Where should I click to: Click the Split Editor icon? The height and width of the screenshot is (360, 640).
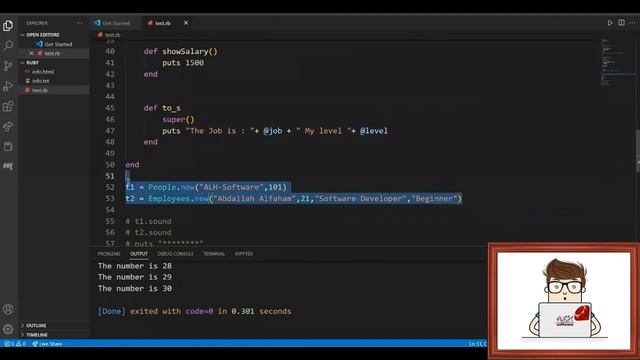[x=621, y=23]
